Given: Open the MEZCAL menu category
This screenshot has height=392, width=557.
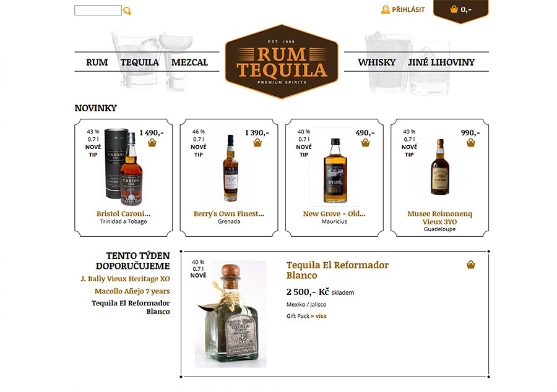Looking at the screenshot, I should coord(189,62).
